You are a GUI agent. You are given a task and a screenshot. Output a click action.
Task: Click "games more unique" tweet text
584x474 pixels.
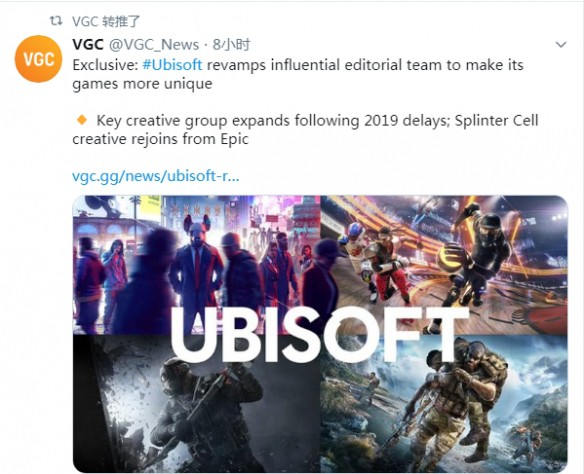pyautogui.click(x=142, y=84)
